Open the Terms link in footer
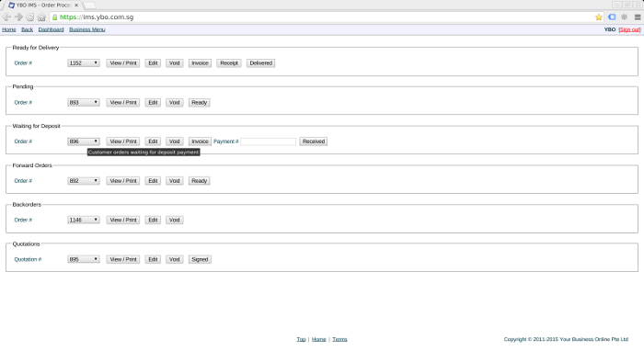 (x=339, y=339)
